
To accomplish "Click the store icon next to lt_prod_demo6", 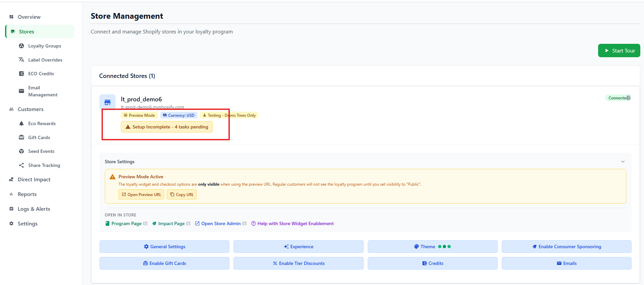I will coord(108,102).
